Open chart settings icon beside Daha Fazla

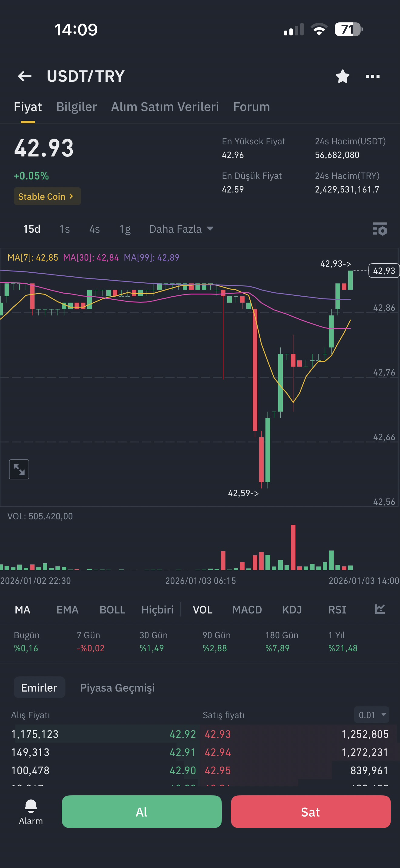click(380, 229)
